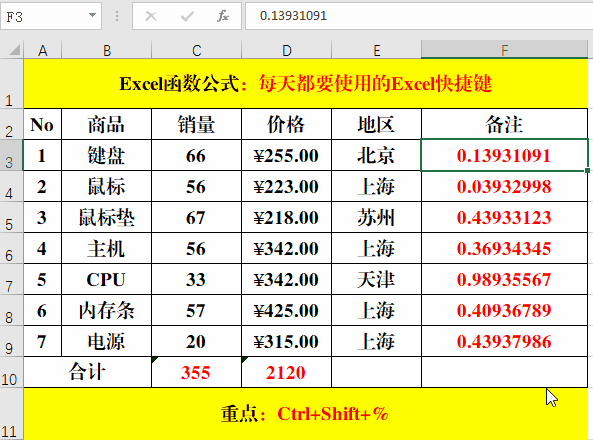Click the 地区 header cell
593x440 pixels.
377,124
